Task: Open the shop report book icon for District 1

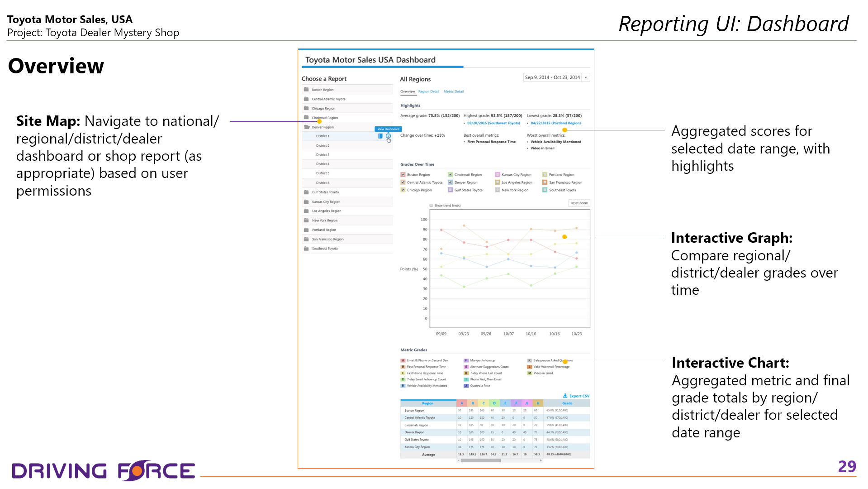Action: [x=380, y=136]
